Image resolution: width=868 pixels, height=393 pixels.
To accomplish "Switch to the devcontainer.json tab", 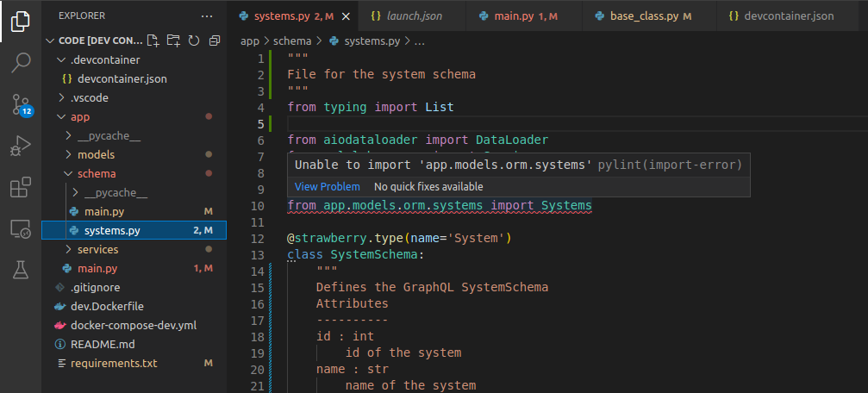I will (789, 16).
